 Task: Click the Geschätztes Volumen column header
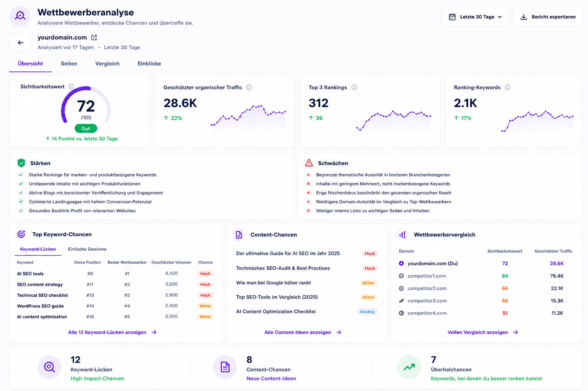pos(171,263)
